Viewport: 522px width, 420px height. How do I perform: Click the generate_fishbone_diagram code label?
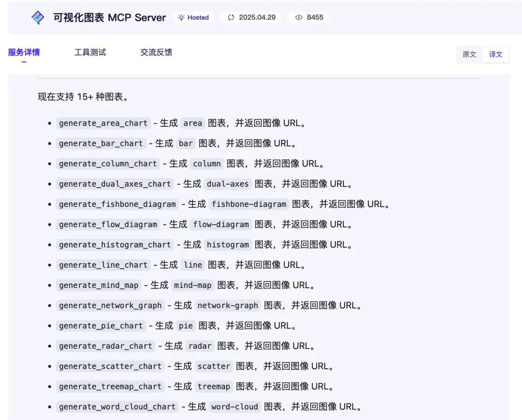tap(117, 204)
